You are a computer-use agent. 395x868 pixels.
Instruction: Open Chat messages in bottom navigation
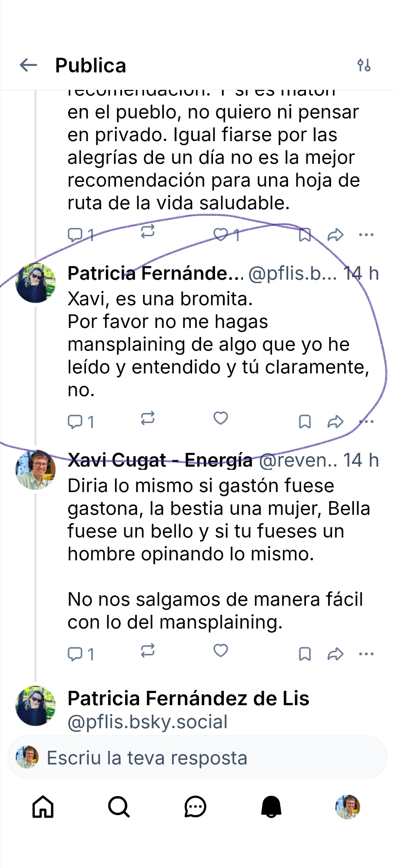pos(195,807)
